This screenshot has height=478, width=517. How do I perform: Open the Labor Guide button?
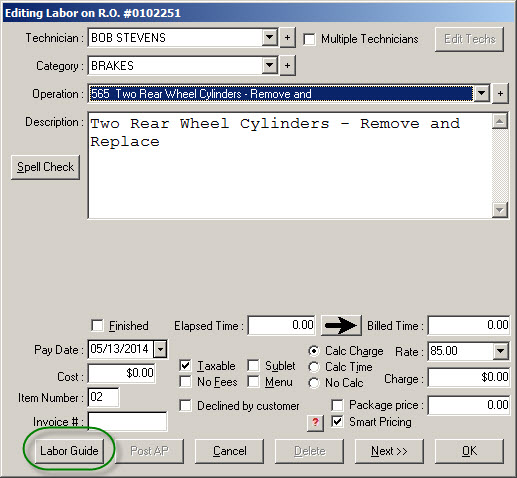[69, 451]
